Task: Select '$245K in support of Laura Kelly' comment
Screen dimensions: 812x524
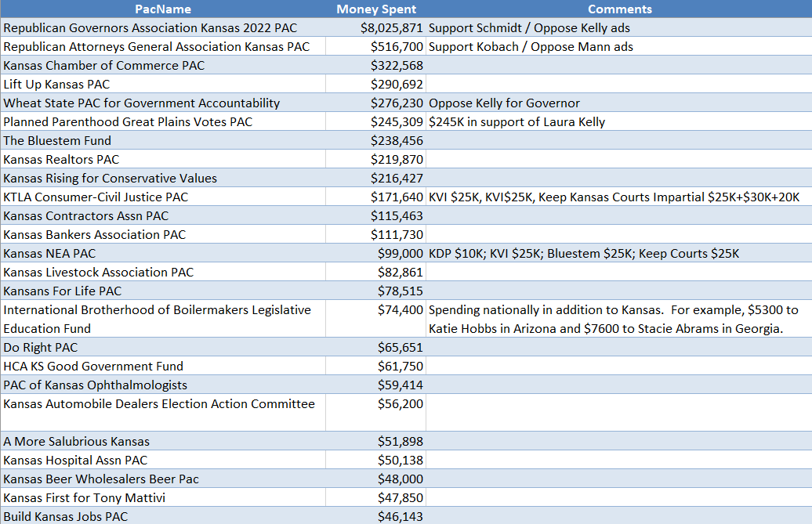Action: pyautogui.click(x=619, y=121)
